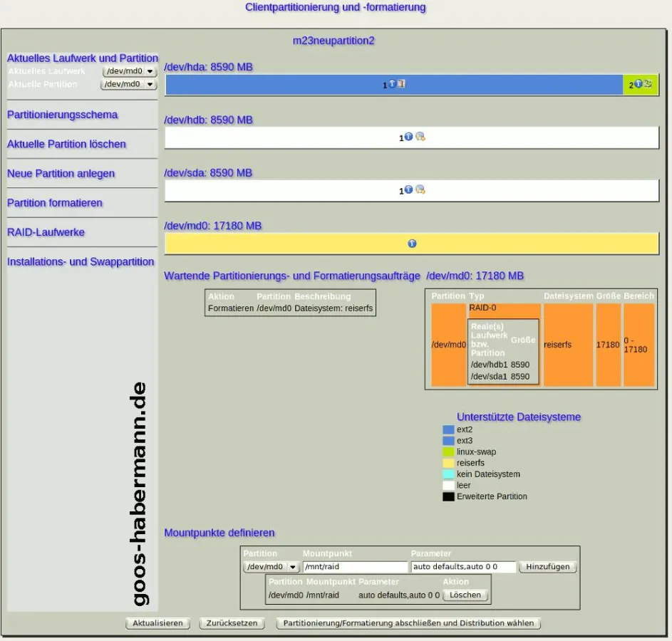Click the install partition icon on /dev/hda partition 1
This screenshot has width=672, height=641.
401,84
